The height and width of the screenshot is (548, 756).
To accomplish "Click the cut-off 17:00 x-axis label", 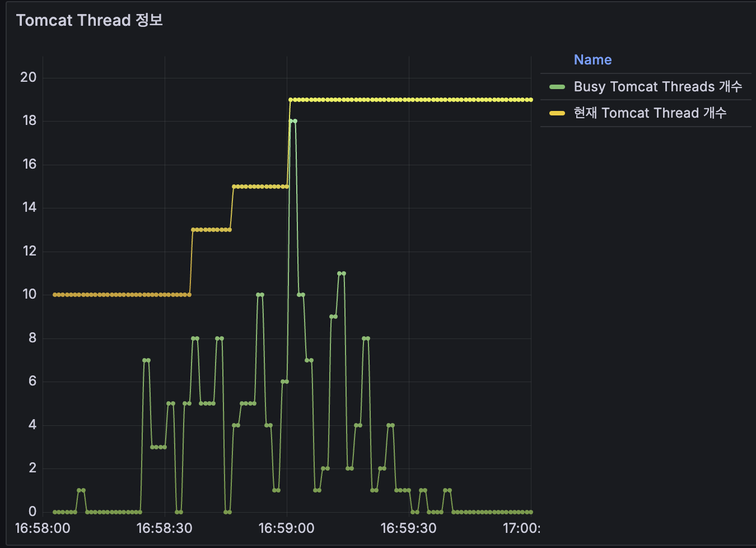I will coord(521,528).
